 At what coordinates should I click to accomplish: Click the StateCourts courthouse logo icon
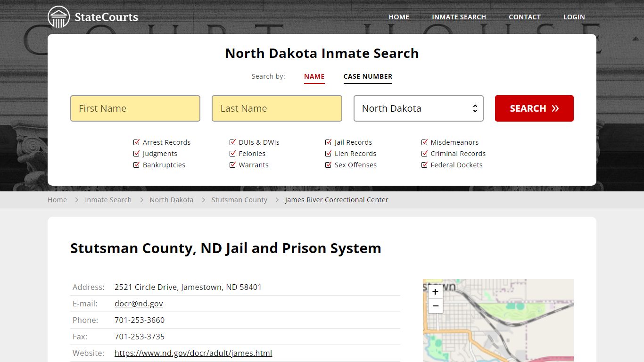pos(58,17)
